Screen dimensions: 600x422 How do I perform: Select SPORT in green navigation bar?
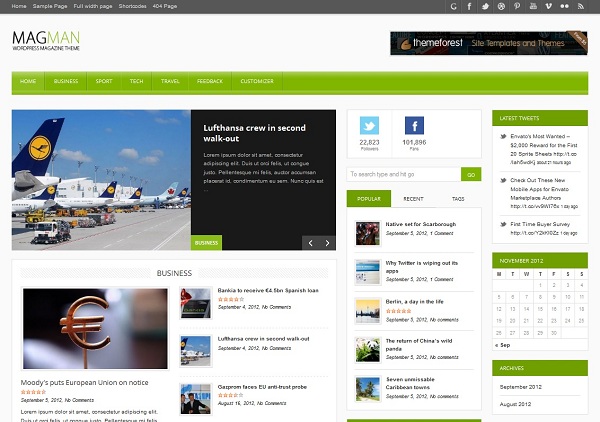click(104, 81)
